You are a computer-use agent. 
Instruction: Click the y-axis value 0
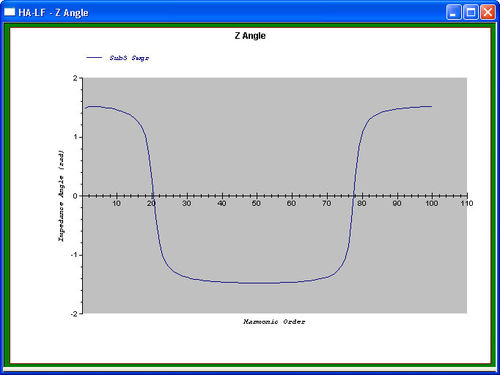tap(75, 196)
